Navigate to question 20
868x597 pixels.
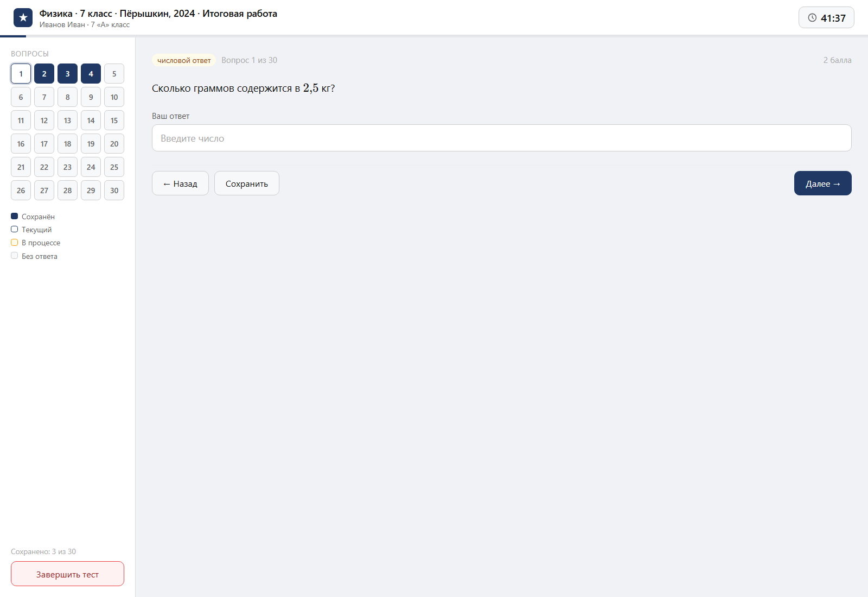coord(114,144)
